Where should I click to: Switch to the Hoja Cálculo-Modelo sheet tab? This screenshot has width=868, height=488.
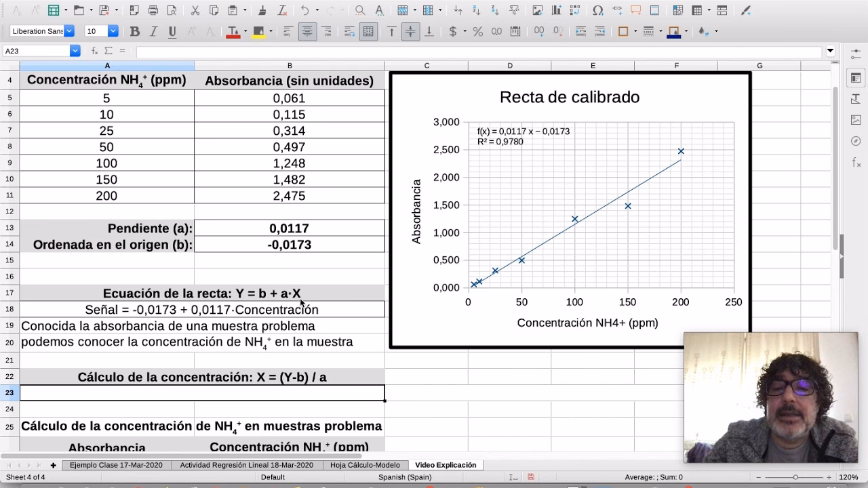pyautogui.click(x=367, y=465)
